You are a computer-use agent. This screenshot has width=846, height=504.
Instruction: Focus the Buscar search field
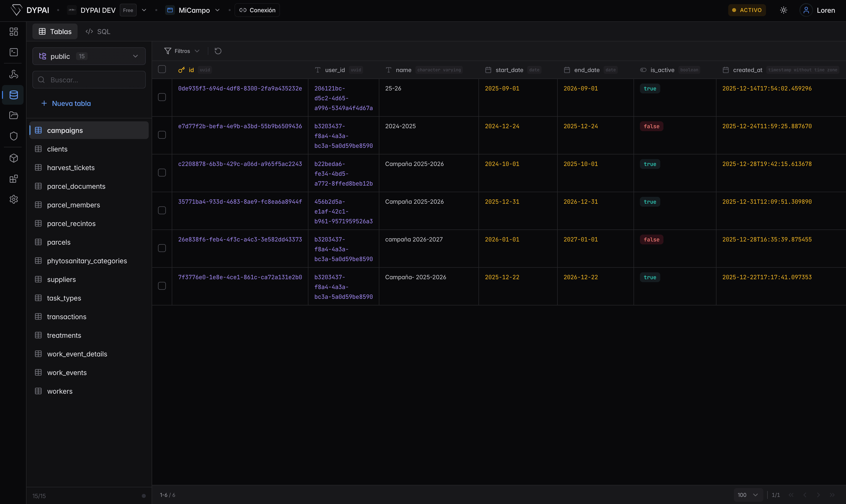[x=89, y=80]
